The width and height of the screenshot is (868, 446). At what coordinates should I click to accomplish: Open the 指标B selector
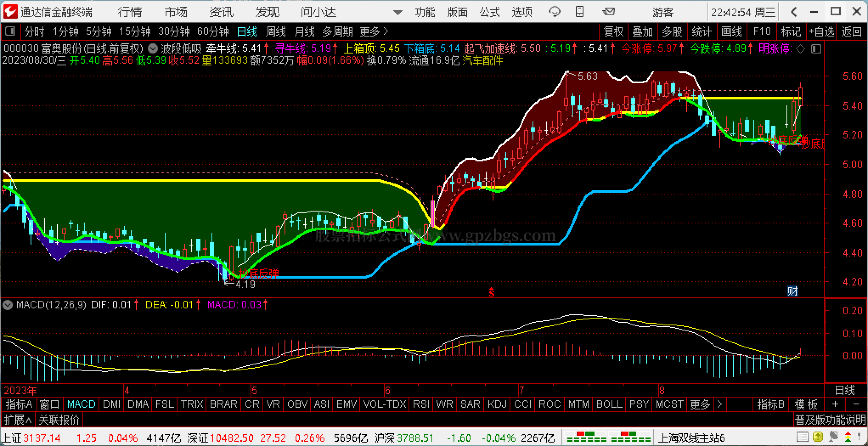click(x=770, y=404)
